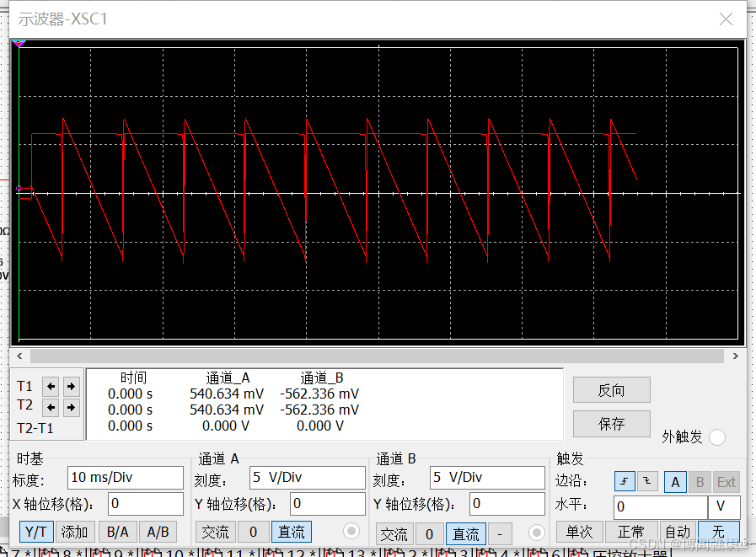Image resolution: width=756 pixels, height=557 pixels.
Task: Click trigger level 水平 value field
Action: click(x=661, y=506)
